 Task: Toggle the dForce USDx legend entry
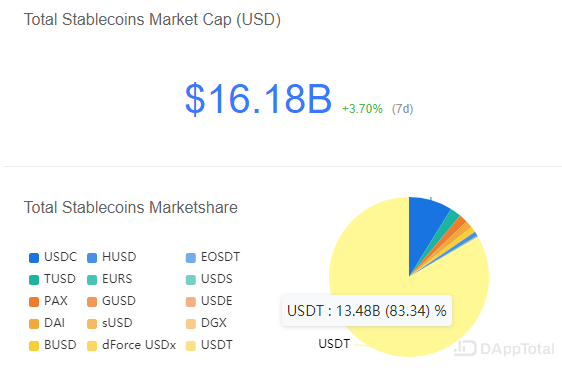pos(132,345)
